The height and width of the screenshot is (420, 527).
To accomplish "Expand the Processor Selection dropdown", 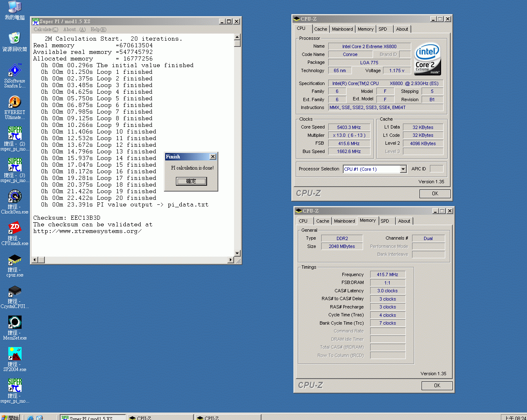I will tap(403, 169).
